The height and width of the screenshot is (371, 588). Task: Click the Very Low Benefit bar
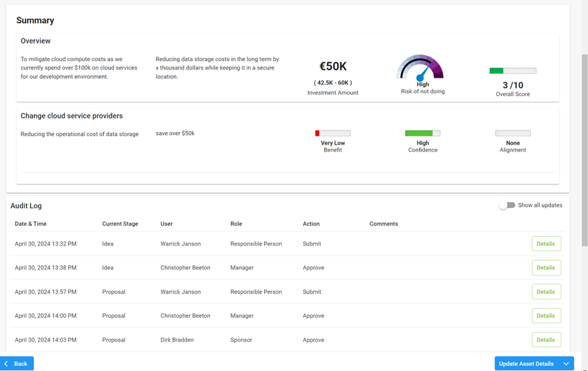click(332, 133)
